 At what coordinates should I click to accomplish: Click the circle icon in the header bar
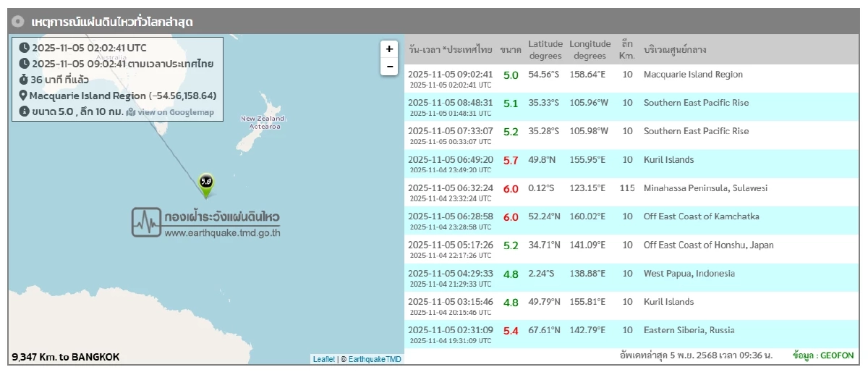19,22
